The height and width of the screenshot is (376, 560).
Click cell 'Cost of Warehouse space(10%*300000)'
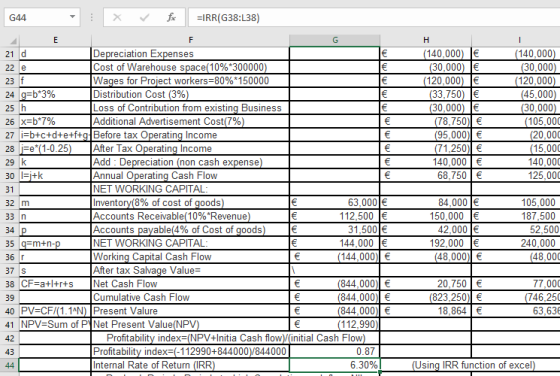point(190,67)
